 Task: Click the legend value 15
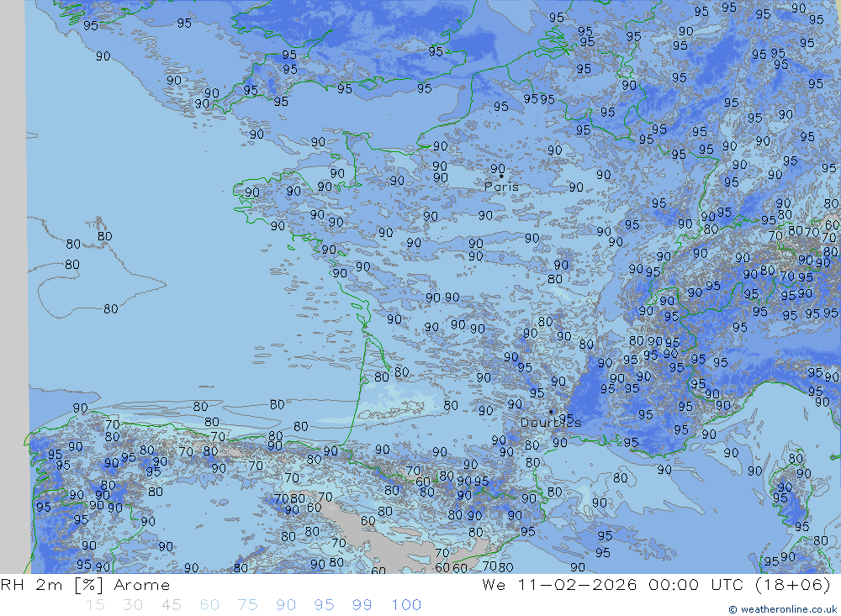pyautogui.click(x=95, y=605)
